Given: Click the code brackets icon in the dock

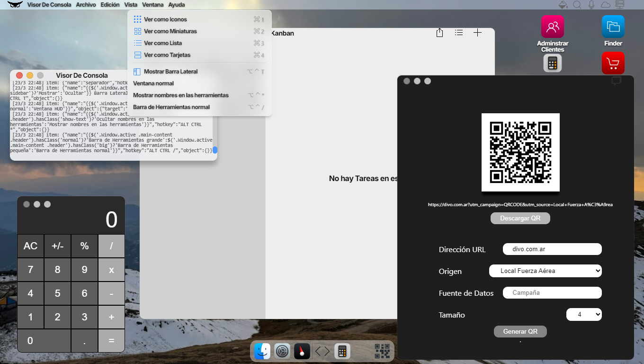Looking at the screenshot, I should [322, 351].
